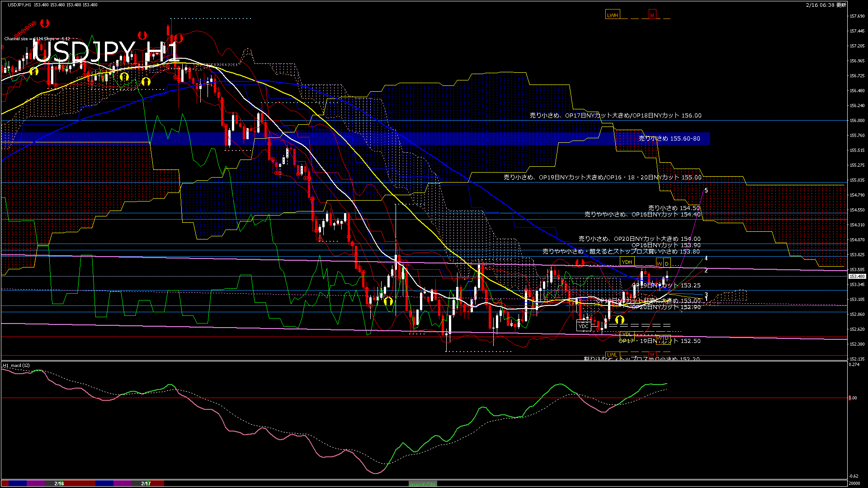This screenshot has height=488, width=868.
Task: Click the orange LWH level label
Action: (612, 15)
